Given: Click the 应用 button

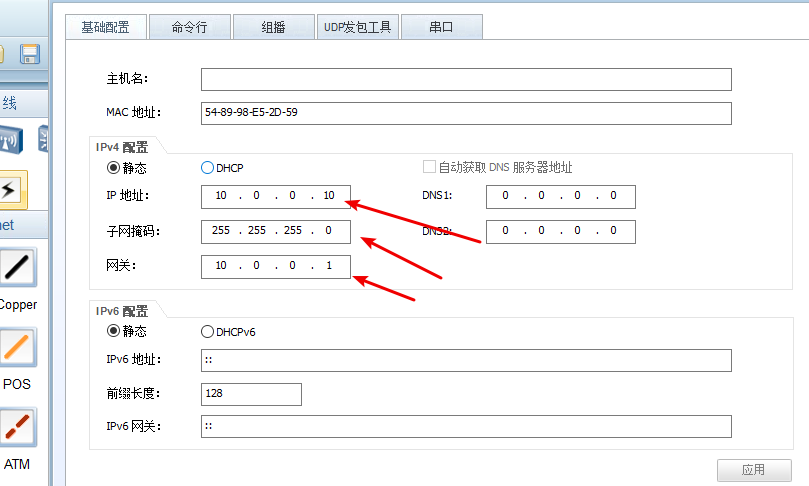Looking at the screenshot, I should (754, 470).
